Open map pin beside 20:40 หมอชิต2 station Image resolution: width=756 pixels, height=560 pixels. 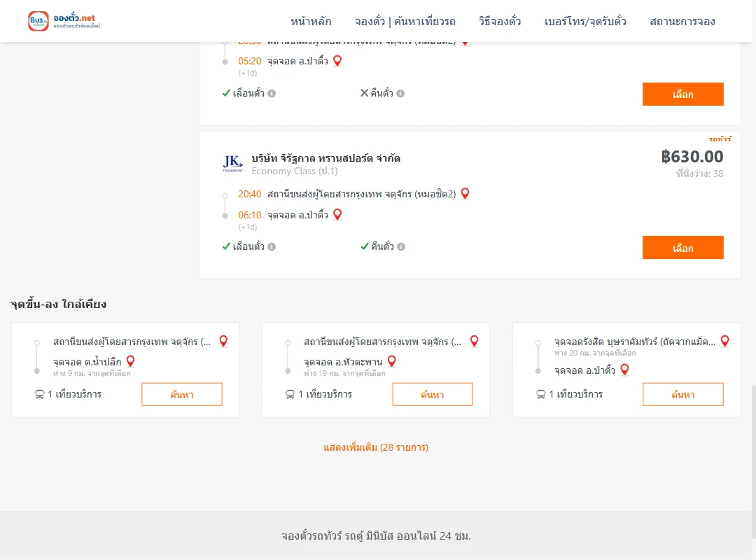click(x=465, y=193)
